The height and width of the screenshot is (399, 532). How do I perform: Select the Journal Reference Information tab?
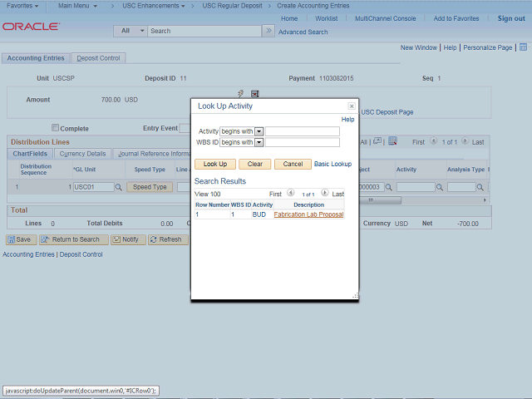(x=152, y=154)
